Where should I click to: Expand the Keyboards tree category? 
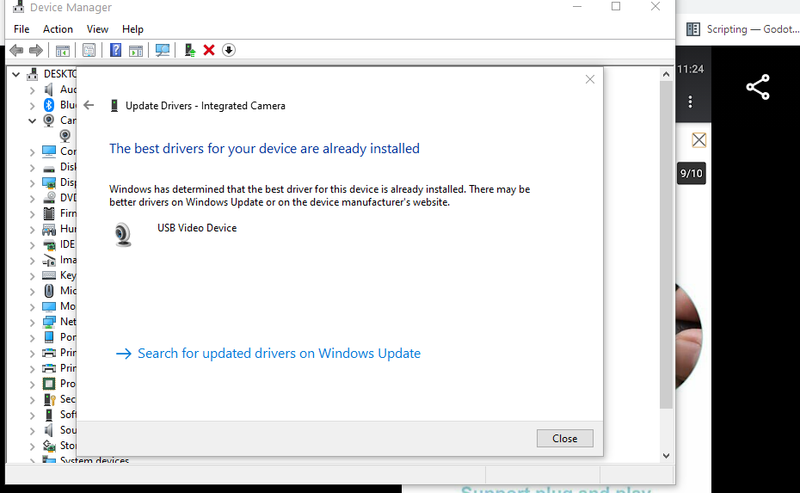(x=32, y=276)
